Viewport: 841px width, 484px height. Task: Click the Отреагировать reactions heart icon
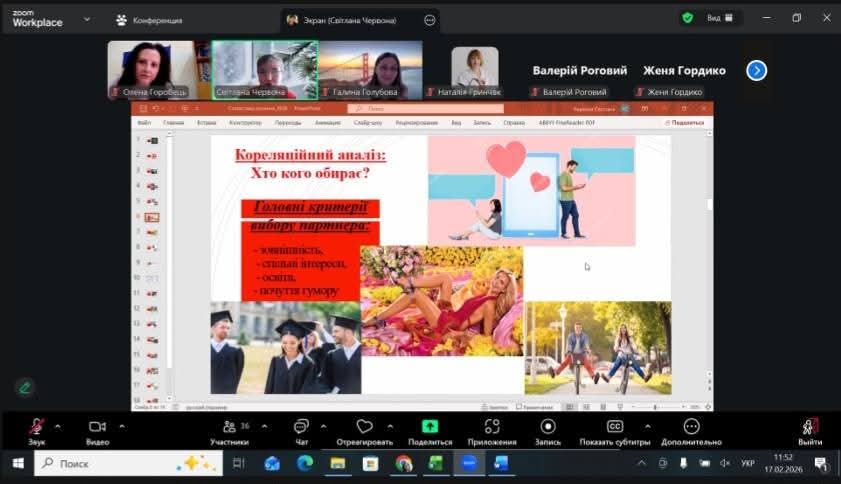click(x=364, y=427)
